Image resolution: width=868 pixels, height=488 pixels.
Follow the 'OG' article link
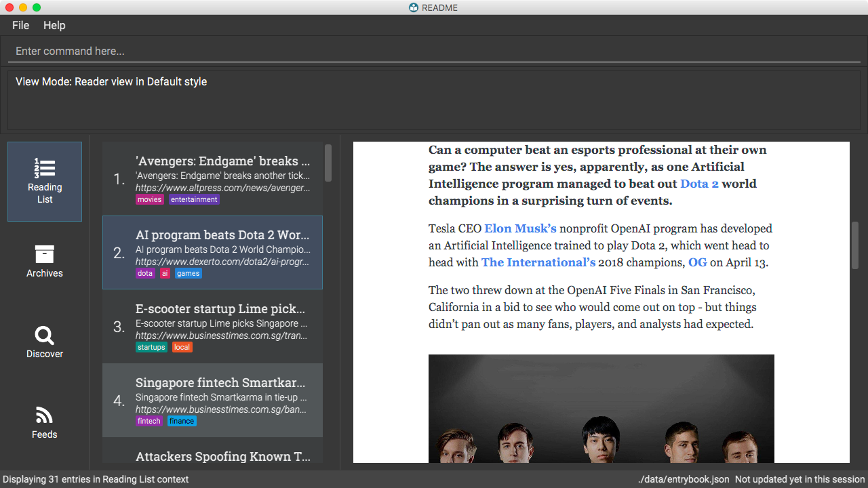pyautogui.click(x=697, y=262)
